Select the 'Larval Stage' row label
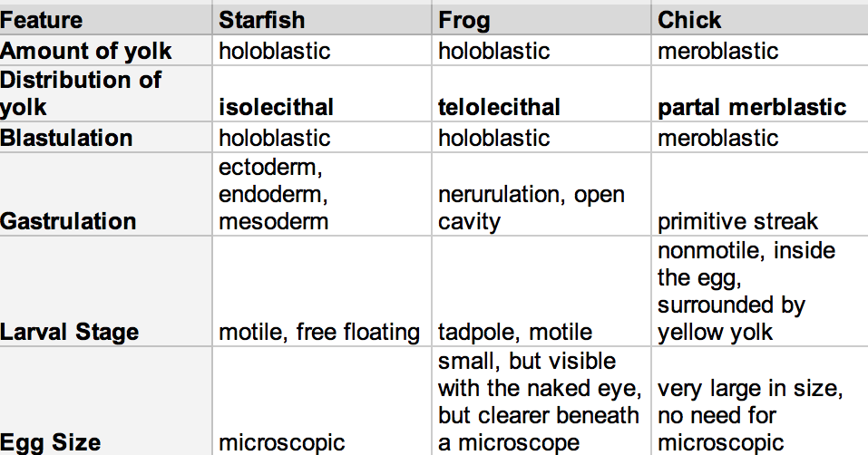The image size is (868, 455). pyautogui.click(x=70, y=332)
